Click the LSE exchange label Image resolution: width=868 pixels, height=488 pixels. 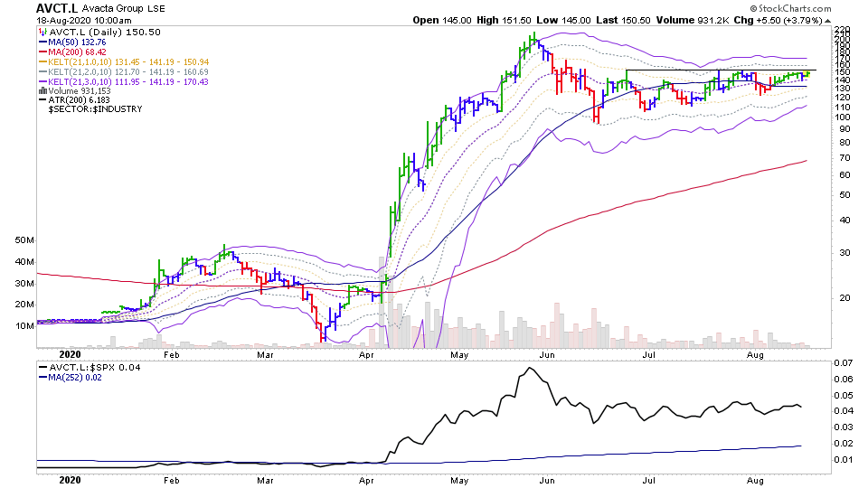(x=156, y=9)
